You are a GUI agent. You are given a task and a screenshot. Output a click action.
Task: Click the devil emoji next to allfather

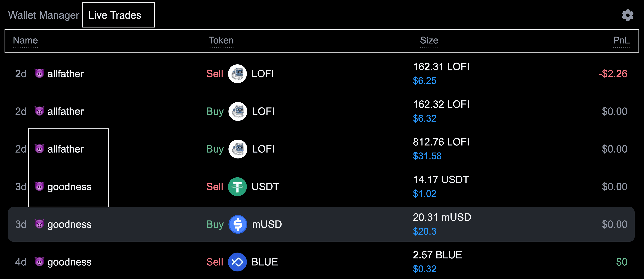click(40, 73)
